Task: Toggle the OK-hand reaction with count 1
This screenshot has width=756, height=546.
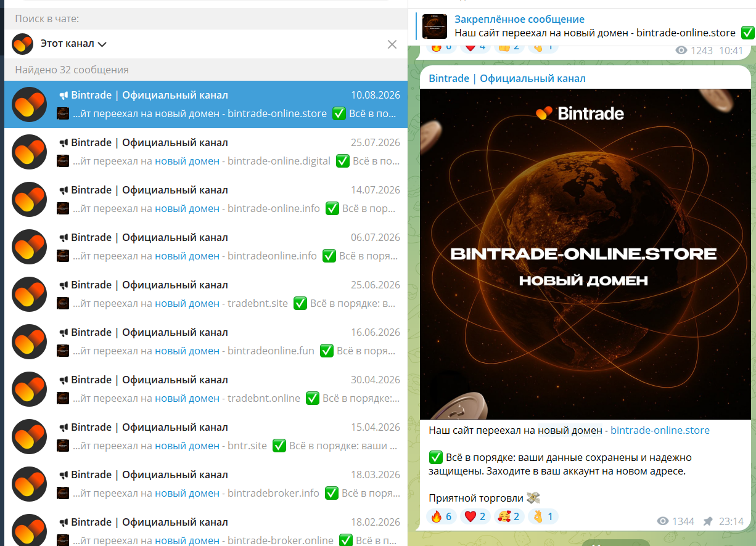Action: [x=543, y=516]
